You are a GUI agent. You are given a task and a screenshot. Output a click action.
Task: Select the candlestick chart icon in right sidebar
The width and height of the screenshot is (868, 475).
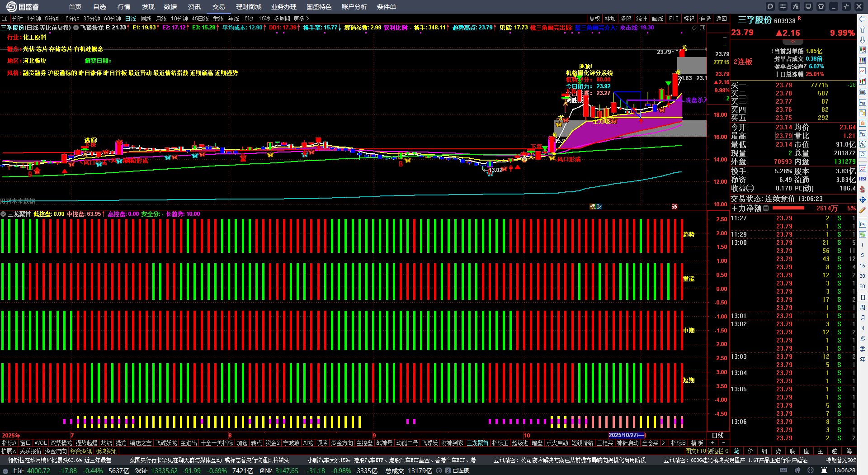click(x=863, y=81)
